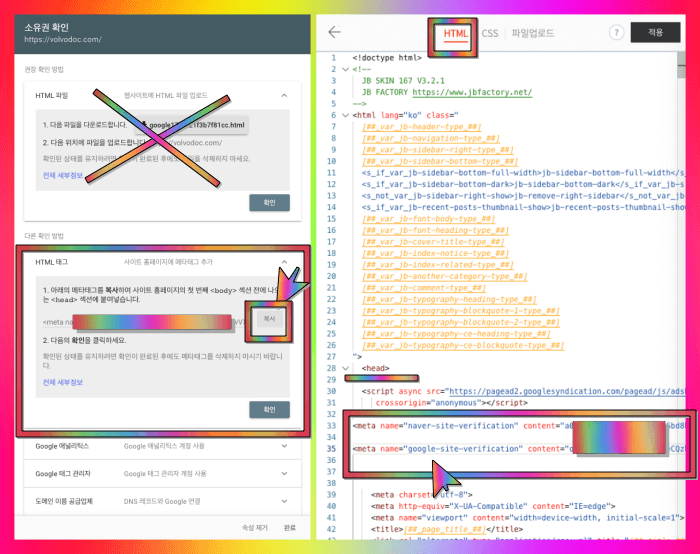Click the jb-cover-title-type variable line 17
The width and height of the screenshot is (700, 554).
433,242
